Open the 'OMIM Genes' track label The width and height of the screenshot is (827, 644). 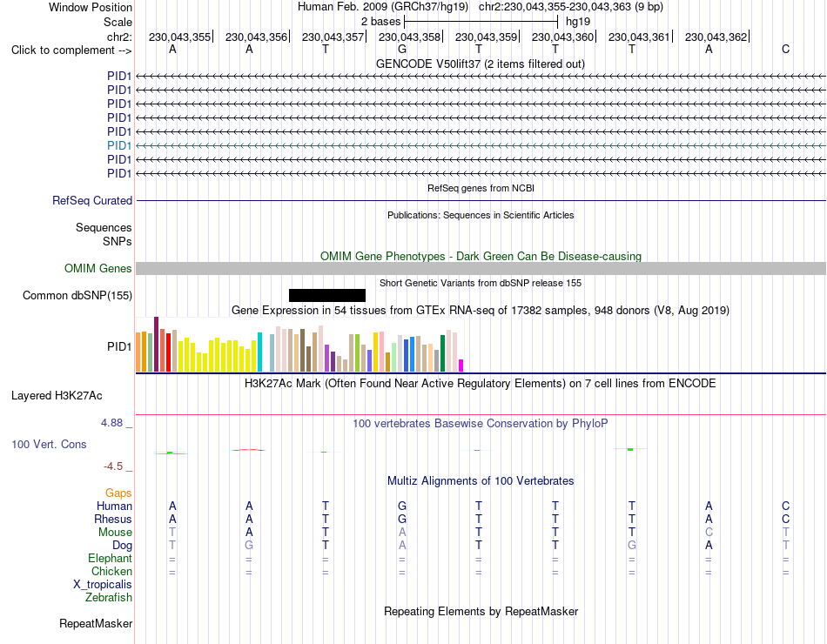tap(97, 268)
